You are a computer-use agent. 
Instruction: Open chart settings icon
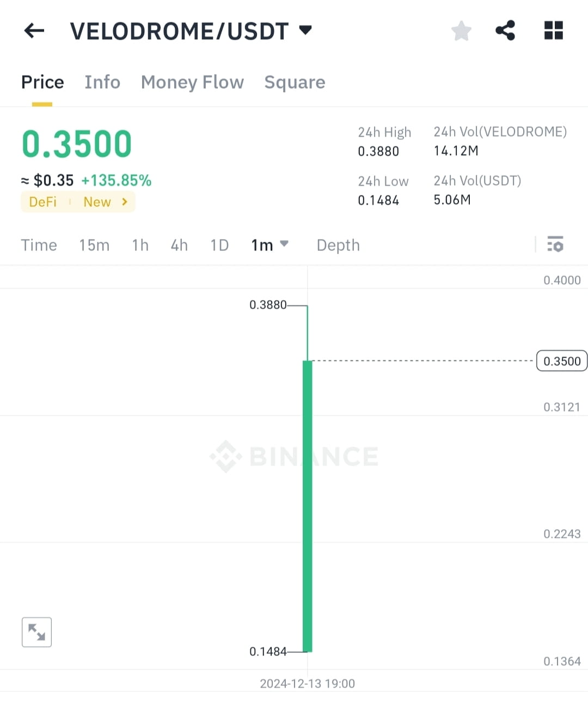[x=555, y=244]
